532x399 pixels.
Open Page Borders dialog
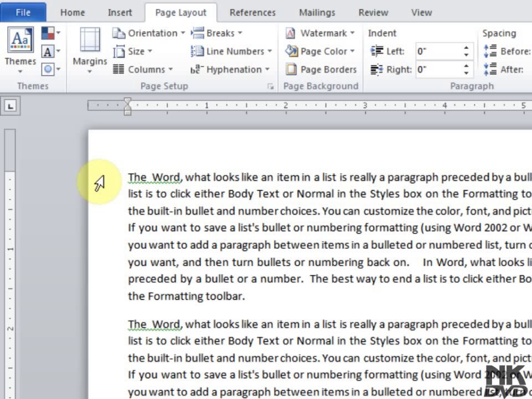point(321,70)
